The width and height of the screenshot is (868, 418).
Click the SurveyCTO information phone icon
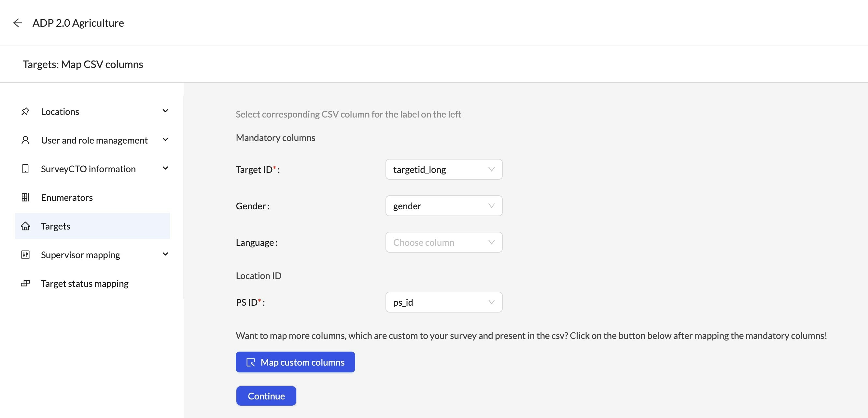tap(25, 169)
